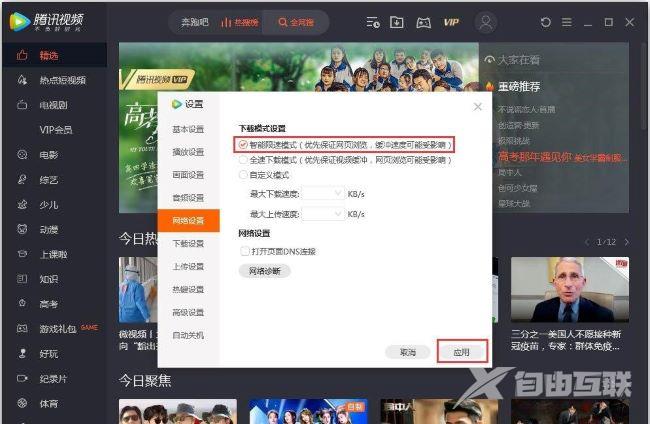This screenshot has height=424, width=650.
Task: Open the watch history list icon
Action: coord(373,22)
